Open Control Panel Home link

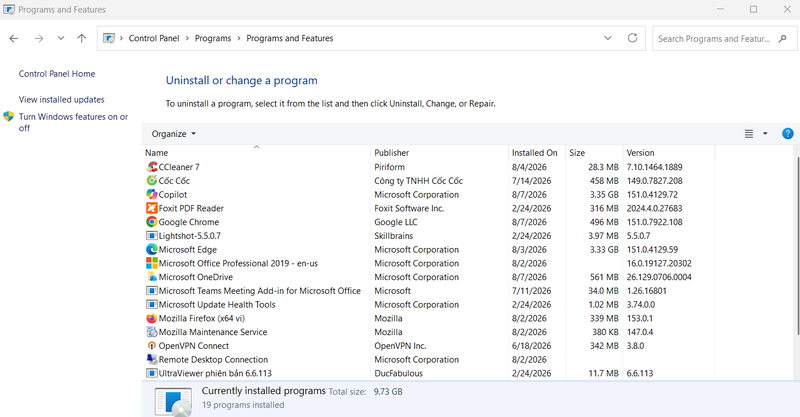click(x=57, y=74)
